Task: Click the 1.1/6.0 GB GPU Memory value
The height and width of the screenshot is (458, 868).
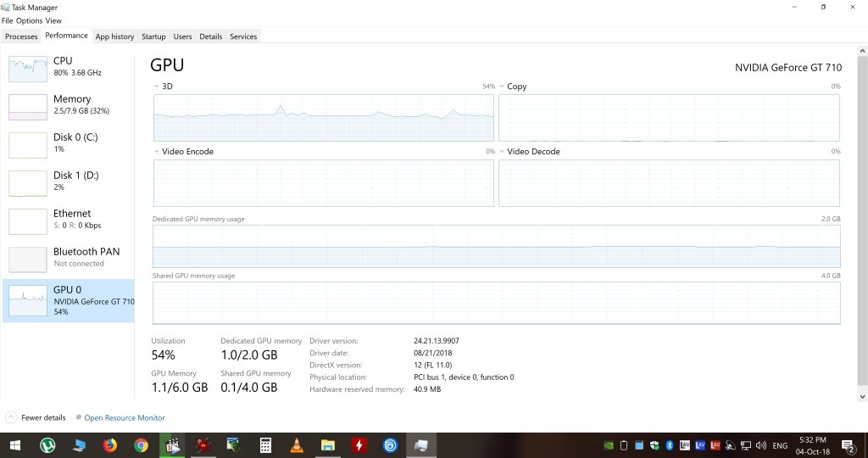Action: pyautogui.click(x=180, y=388)
